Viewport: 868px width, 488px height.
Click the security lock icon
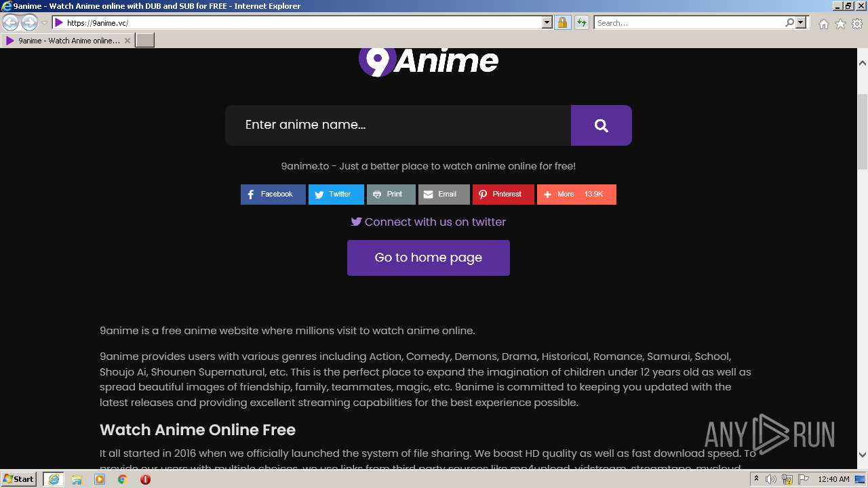tap(562, 22)
